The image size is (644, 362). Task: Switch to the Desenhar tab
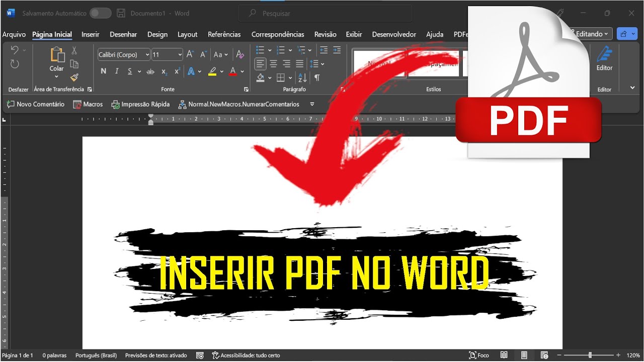(x=123, y=34)
